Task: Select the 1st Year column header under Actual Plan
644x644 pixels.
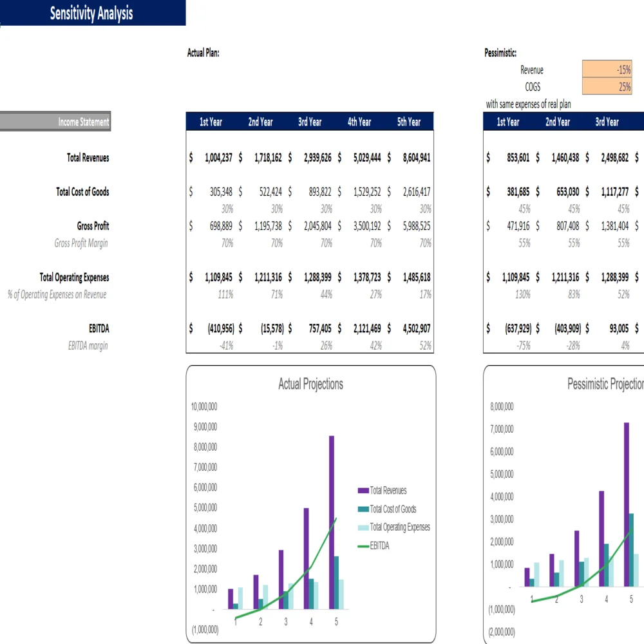Action: click(211, 122)
